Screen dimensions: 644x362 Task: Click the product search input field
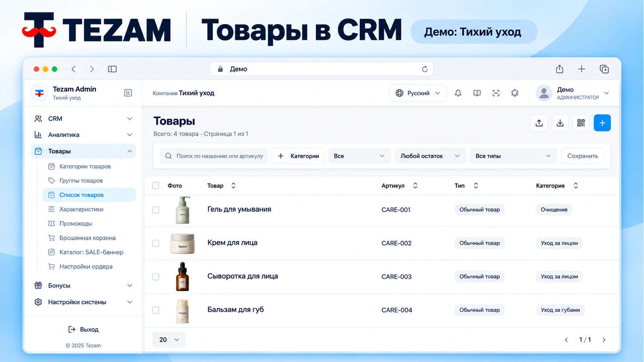point(214,156)
